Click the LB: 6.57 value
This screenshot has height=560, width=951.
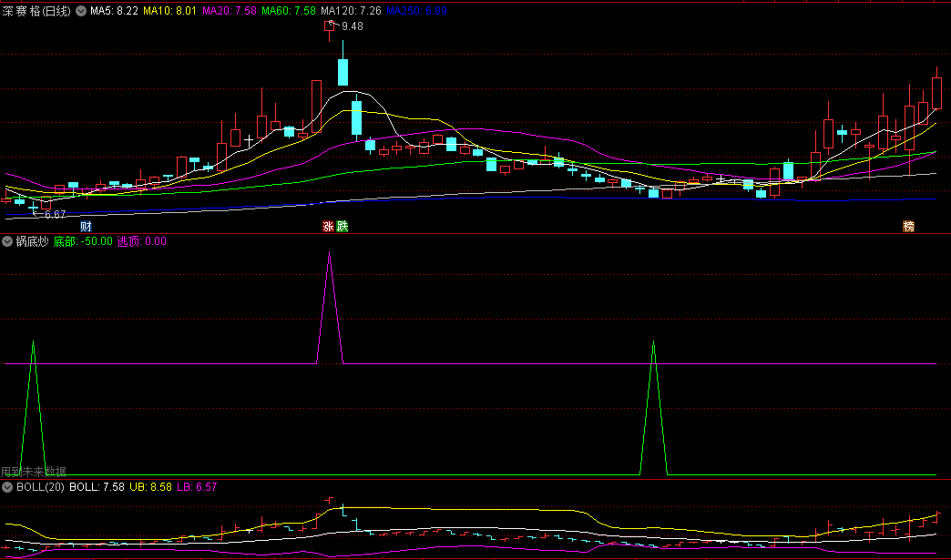click(x=197, y=487)
